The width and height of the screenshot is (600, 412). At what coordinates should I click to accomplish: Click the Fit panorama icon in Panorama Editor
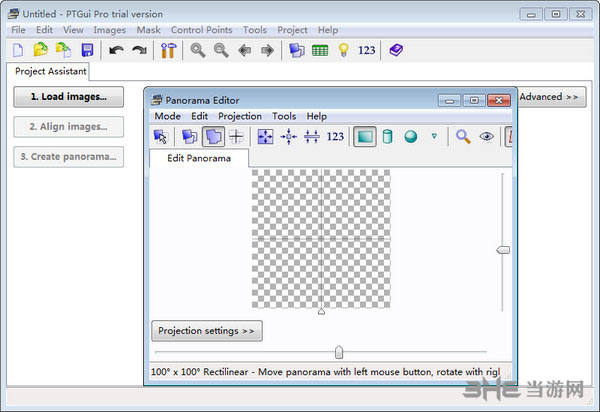click(x=265, y=137)
